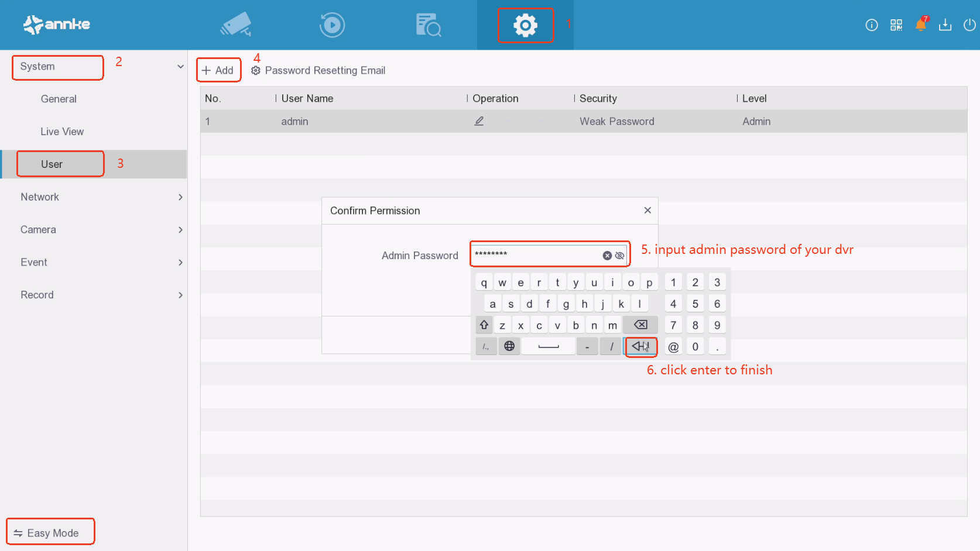
Task: Open the notification bell icon
Action: [920, 25]
